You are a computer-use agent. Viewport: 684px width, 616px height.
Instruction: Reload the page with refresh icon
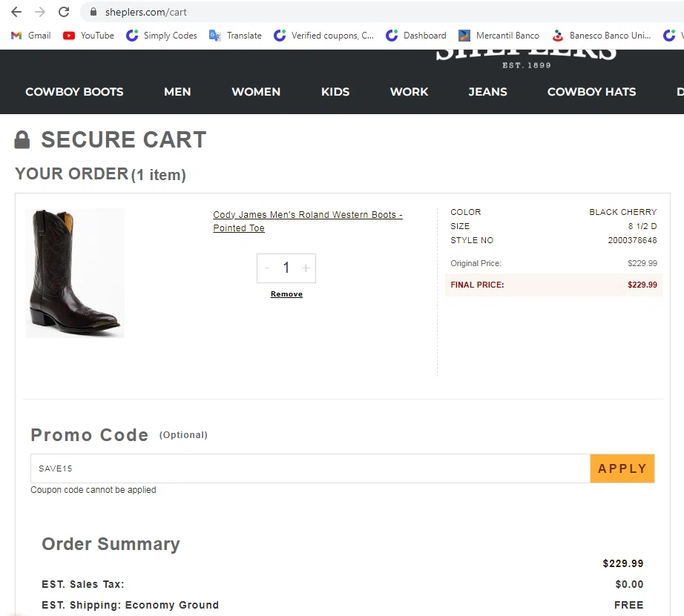point(64,12)
